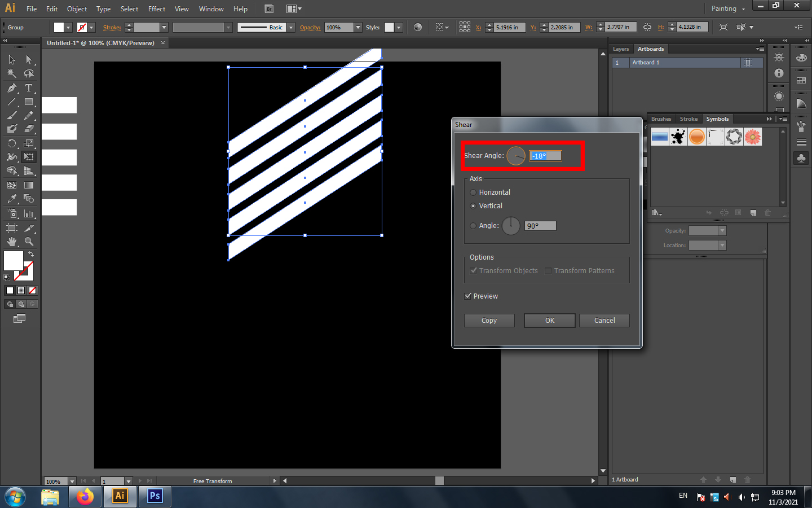This screenshot has height=508, width=812.
Task: Click the Direct Selection tool
Action: [x=29, y=60]
